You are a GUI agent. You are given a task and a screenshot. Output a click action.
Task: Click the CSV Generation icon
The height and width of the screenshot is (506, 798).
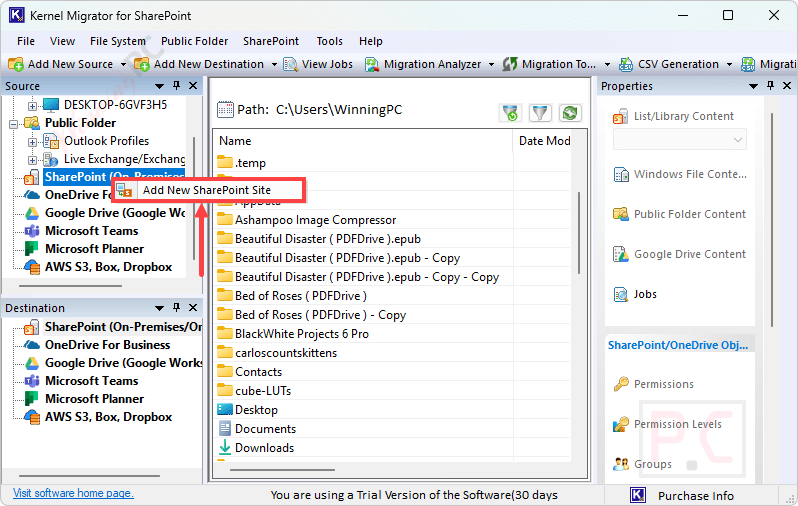pos(626,64)
